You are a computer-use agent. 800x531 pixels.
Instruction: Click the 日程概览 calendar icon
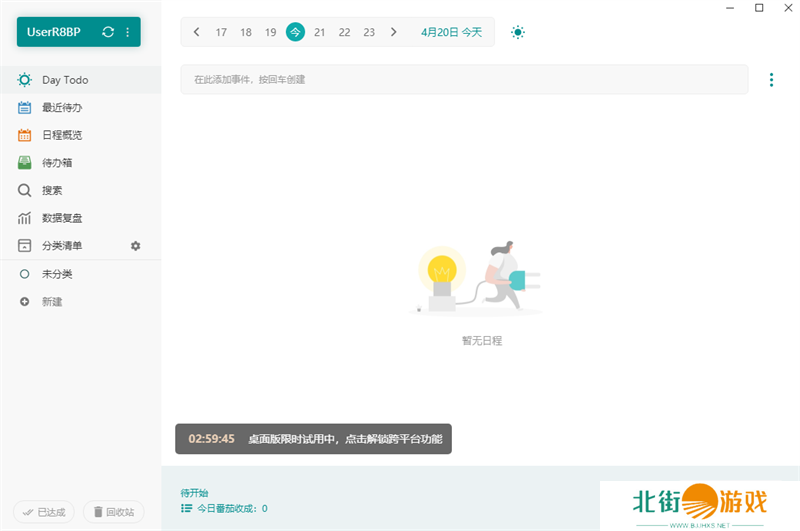point(25,135)
